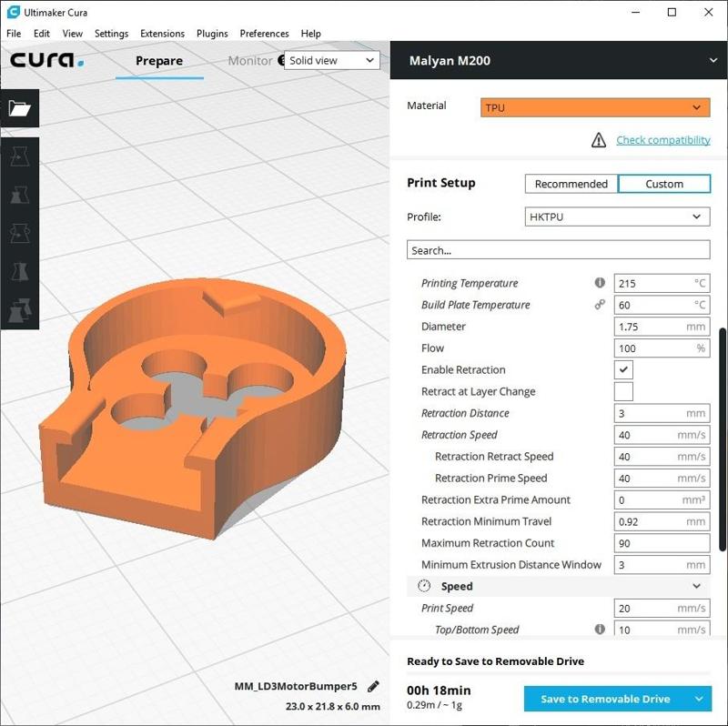728x726 pixels.
Task: Open the Settings menu
Action: [111, 34]
